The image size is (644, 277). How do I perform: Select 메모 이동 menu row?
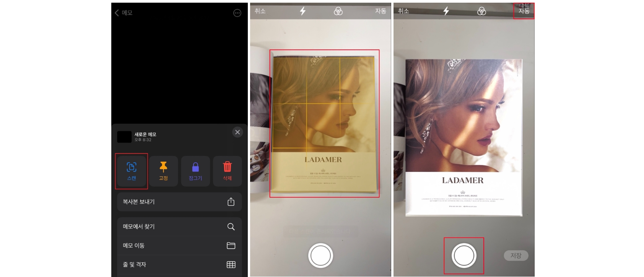179,246
